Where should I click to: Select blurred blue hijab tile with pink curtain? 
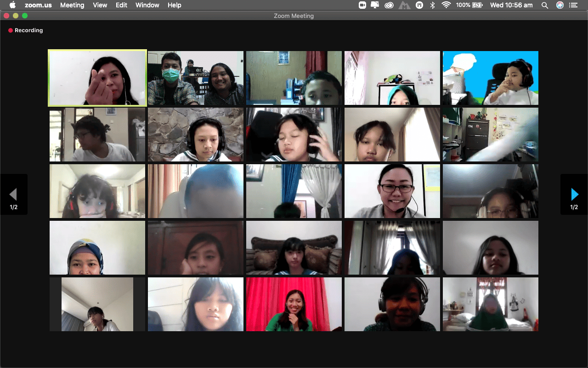[196, 191]
